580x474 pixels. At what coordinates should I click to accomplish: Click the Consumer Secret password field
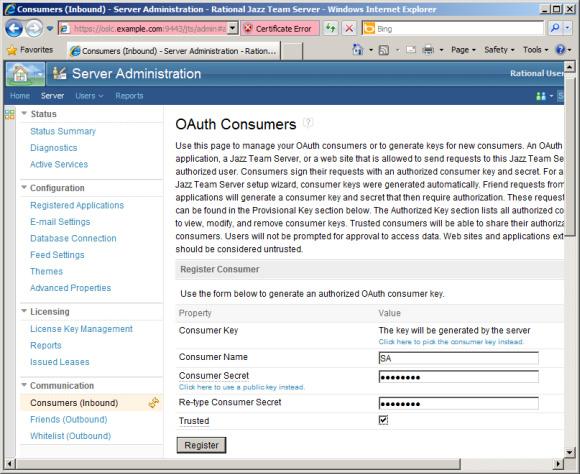tap(459, 377)
